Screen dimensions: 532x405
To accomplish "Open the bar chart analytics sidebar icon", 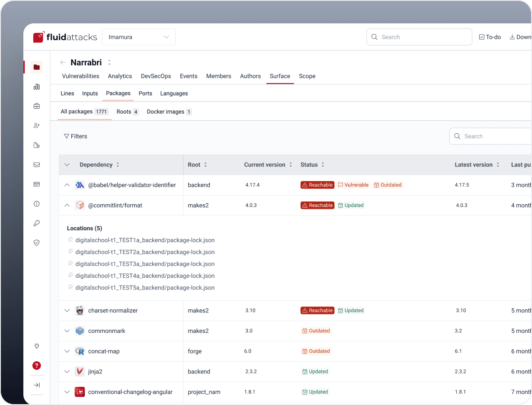I will (36, 87).
